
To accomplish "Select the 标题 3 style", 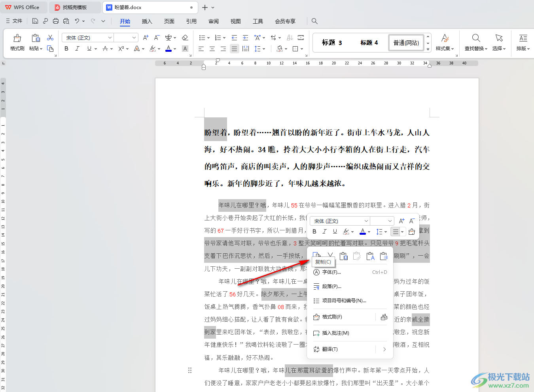I will [x=332, y=43].
